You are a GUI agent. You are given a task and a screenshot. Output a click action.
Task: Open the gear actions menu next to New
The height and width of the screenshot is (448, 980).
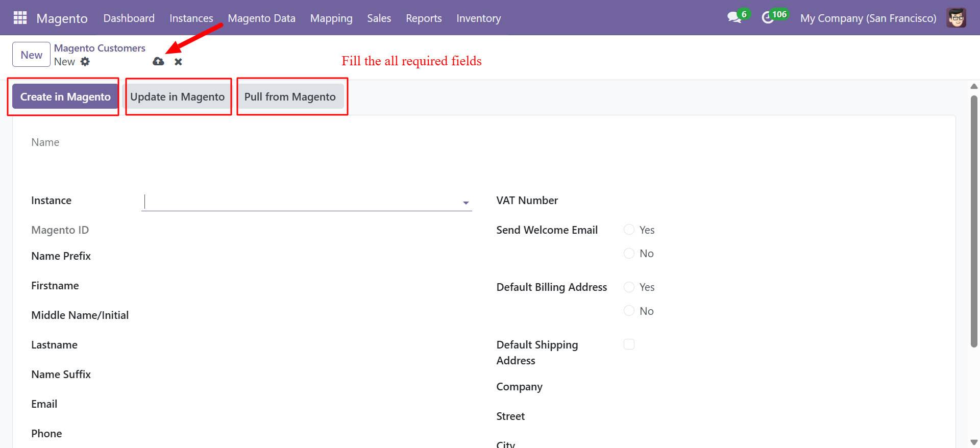click(x=85, y=62)
